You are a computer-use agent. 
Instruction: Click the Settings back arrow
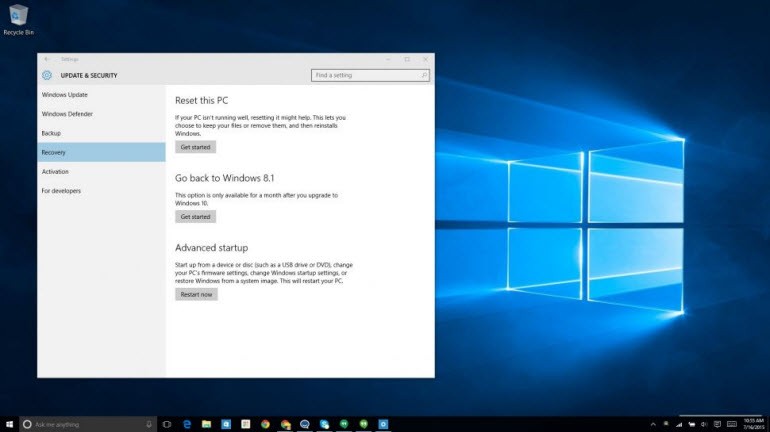pyautogui.click(x=47, y=59)
